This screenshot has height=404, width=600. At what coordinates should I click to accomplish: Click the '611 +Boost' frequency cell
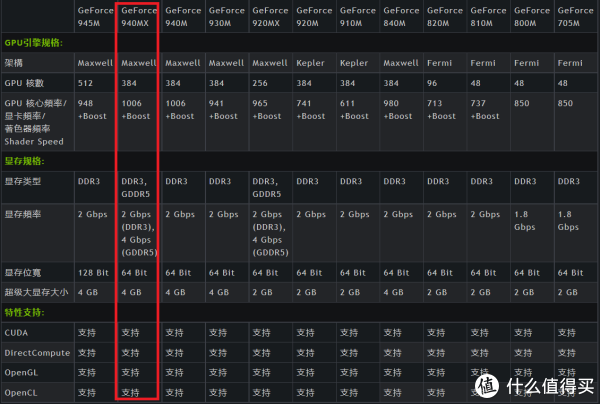tap(354, 109)
